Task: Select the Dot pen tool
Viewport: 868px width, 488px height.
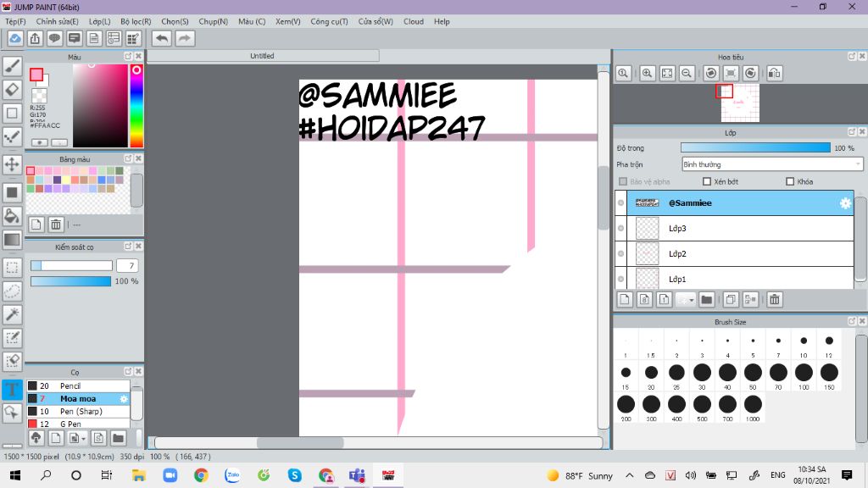Action: (12, 136)
